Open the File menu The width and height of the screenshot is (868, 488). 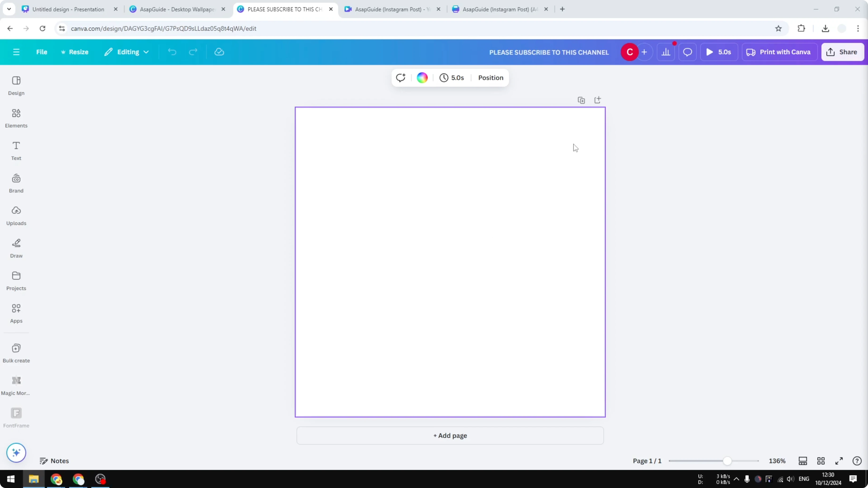(42, 52)
